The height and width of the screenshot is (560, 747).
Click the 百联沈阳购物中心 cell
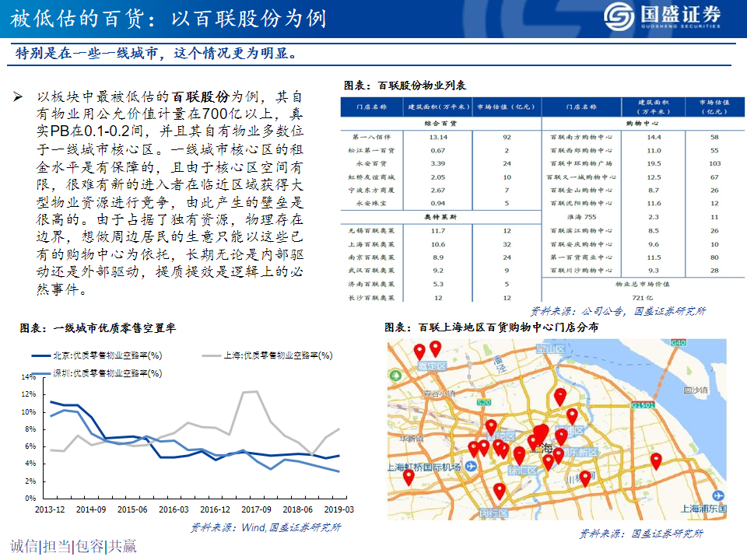tap(581, 203)
